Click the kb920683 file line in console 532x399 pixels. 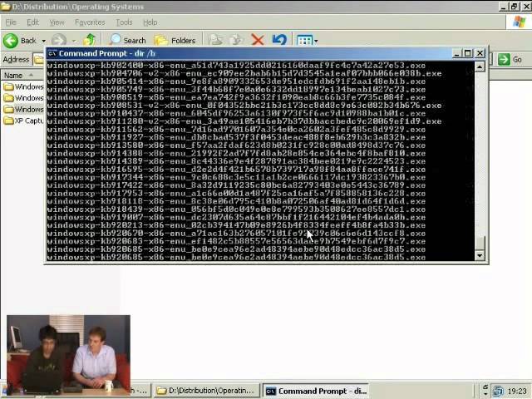click(x=236, y=241)
